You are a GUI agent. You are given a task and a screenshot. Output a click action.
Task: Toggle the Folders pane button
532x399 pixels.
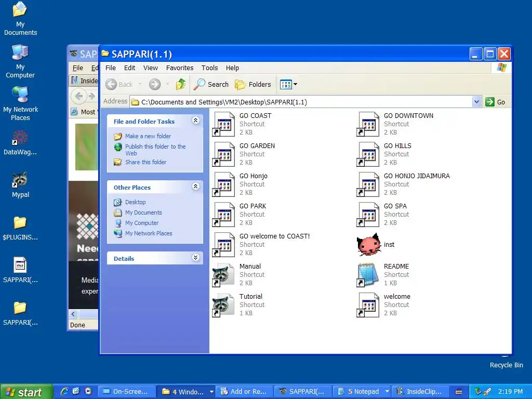(x=253, y=84)
